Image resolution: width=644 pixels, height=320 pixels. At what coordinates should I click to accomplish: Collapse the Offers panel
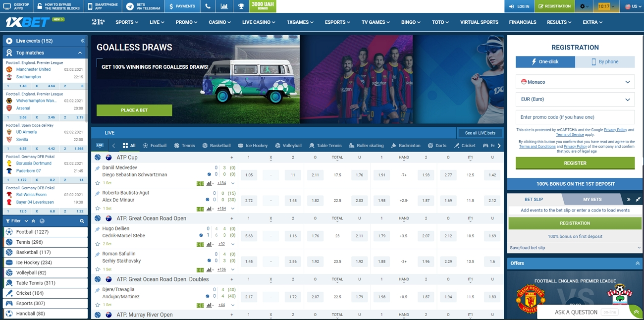coord(638,263)
